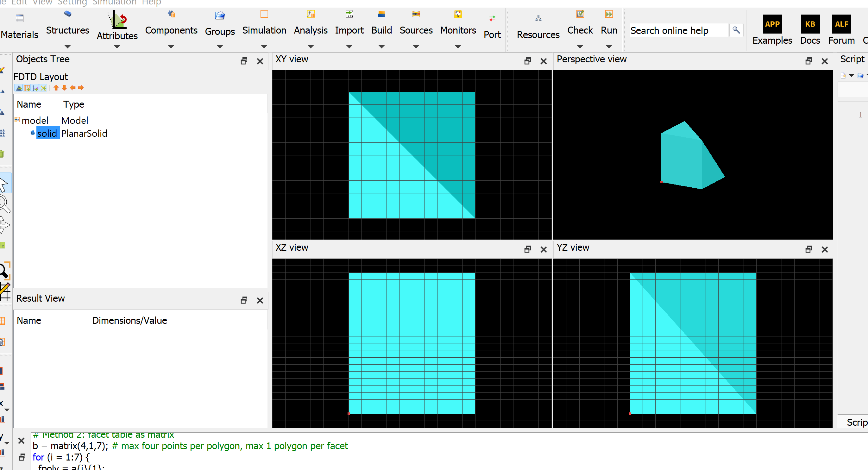Undock the XY view panel
The width and height of the screenshot is (868, 470).
tap(528, 61)
